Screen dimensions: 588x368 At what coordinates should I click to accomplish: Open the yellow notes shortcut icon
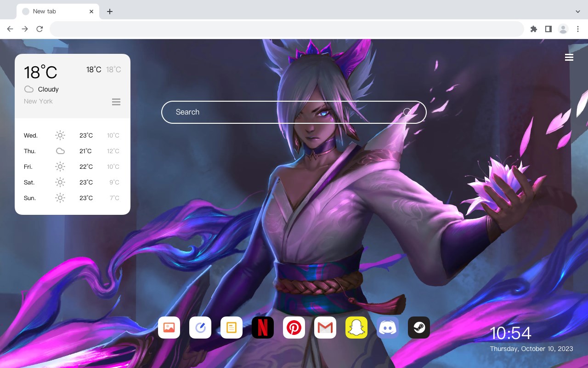click(232, 328)
